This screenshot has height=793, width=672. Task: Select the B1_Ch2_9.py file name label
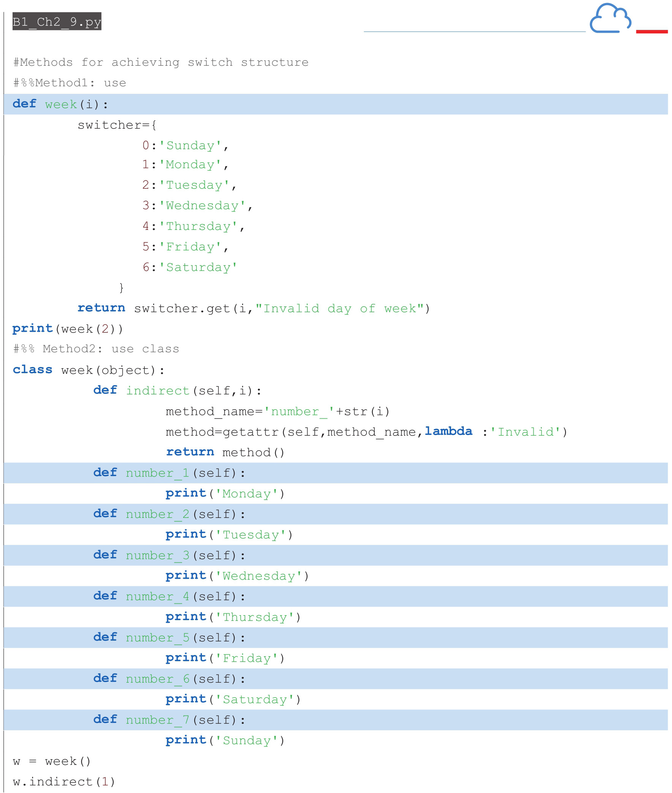point(57,22)
